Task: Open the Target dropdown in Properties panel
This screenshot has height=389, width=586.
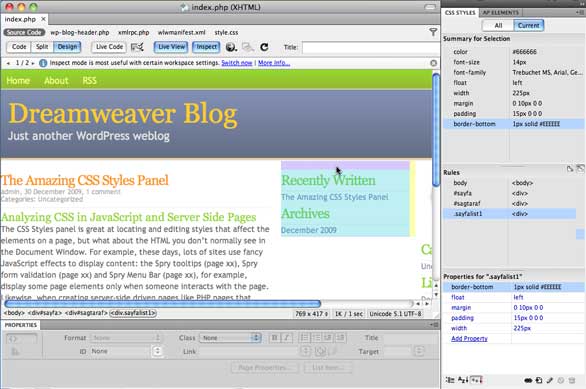Action: (404, 352)
